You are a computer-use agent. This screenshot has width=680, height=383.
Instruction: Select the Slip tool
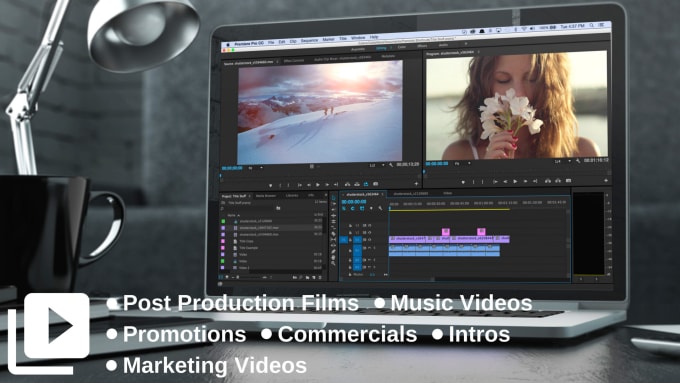(333, 240)
